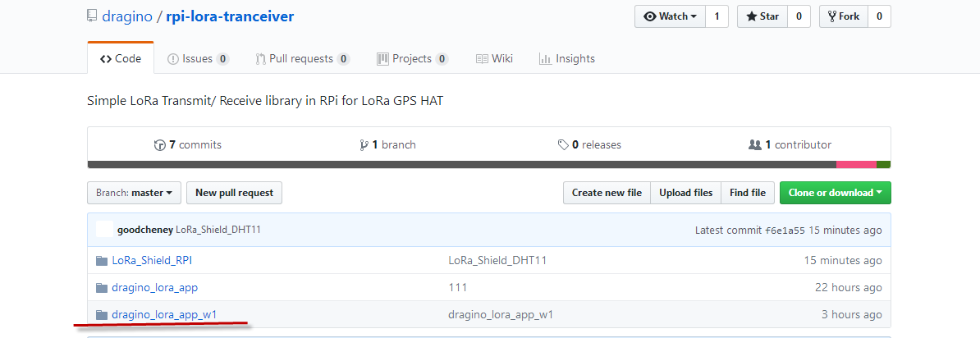Screen dimensions: 980x338
Task: Click the repository book icon beside dragino
Action: tap(92, 16)
